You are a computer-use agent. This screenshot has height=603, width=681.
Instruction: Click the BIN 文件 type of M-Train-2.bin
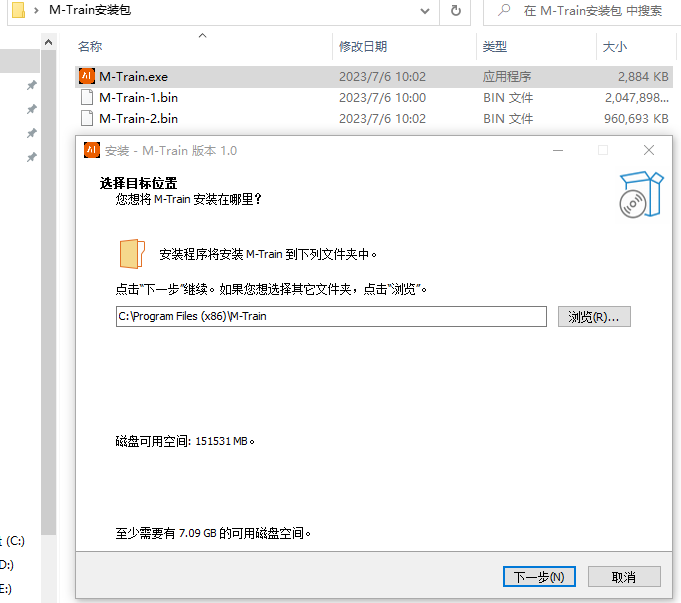tap(508, 119)
